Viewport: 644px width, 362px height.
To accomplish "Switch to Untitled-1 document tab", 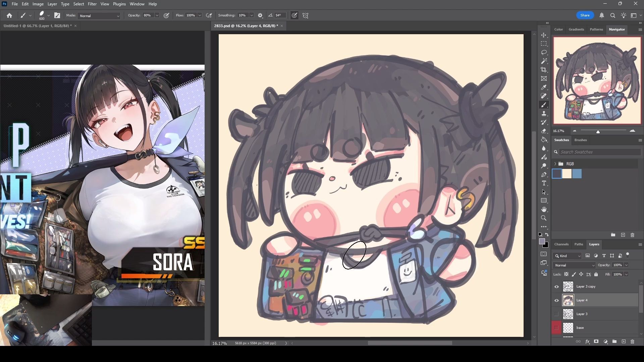I will pos(37,26).
